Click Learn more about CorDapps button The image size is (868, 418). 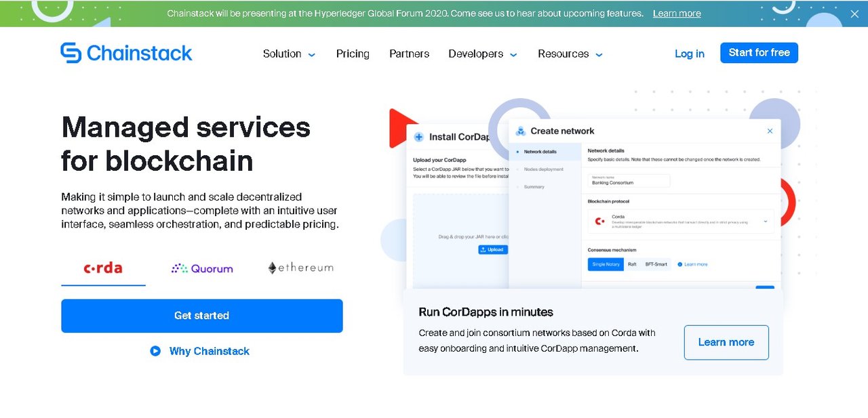pos(726,342)
